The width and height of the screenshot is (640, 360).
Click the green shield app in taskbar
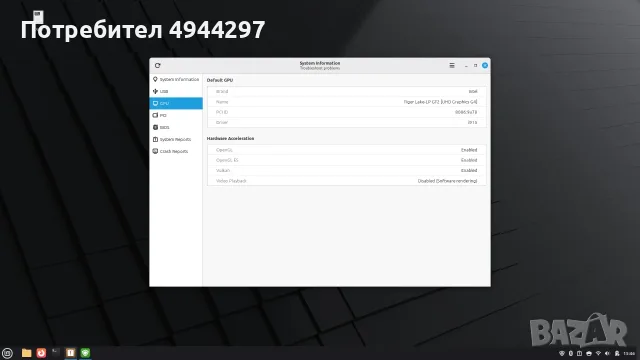pos(85,353)
